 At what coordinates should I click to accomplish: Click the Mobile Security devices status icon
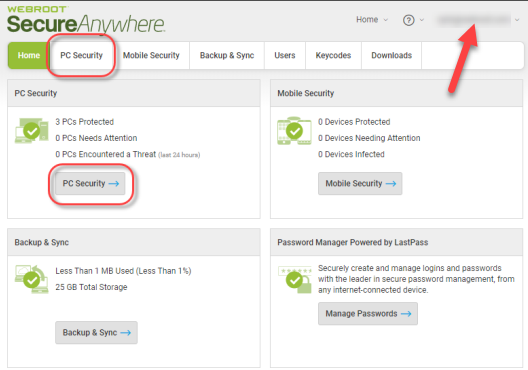294,131
